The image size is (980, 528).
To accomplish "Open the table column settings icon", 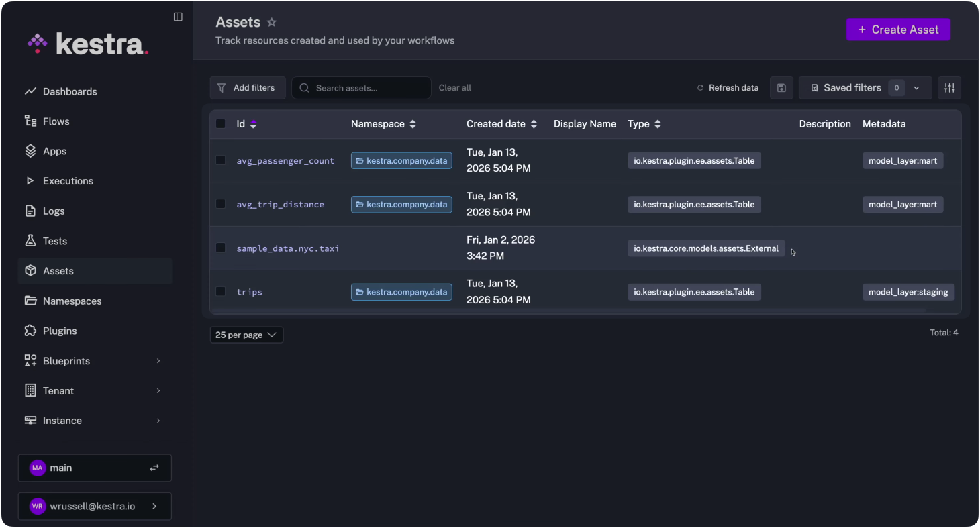I will [x=949, y=88].
